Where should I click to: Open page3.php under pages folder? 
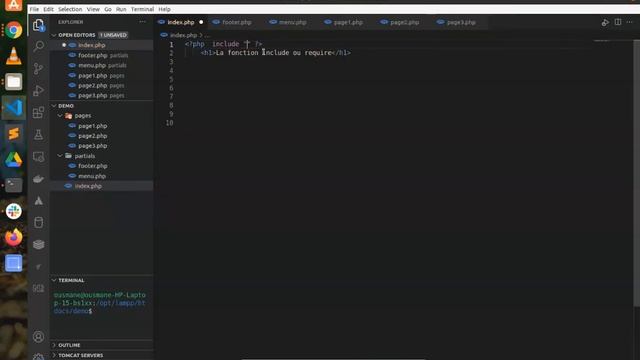pyautogui.click(x=102, y=146)
